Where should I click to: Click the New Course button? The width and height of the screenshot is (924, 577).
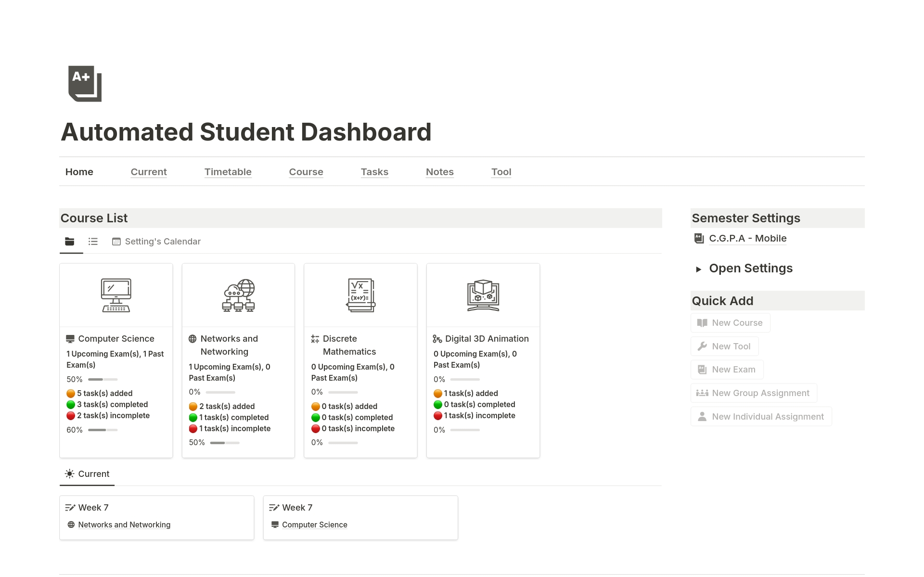730,323
